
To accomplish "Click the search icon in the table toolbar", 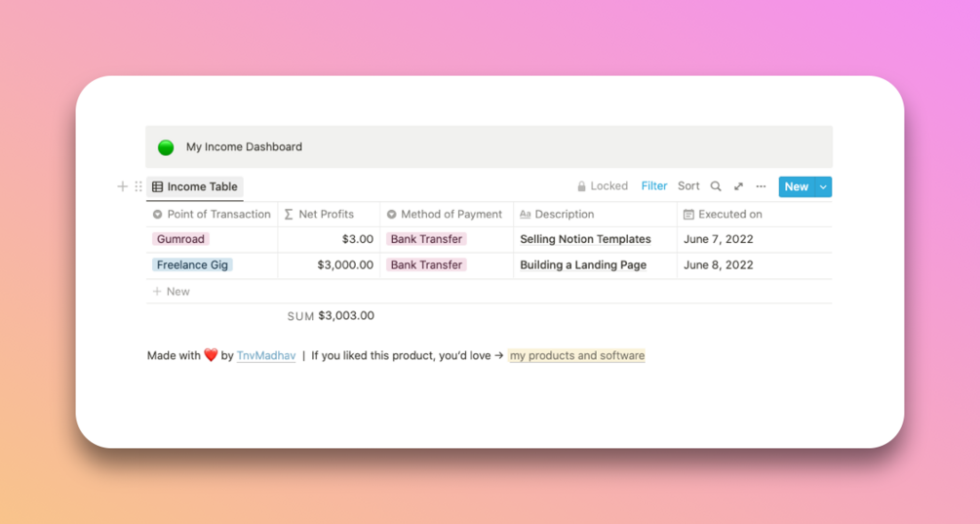I will pyautogui.click(x=716, y=186).
